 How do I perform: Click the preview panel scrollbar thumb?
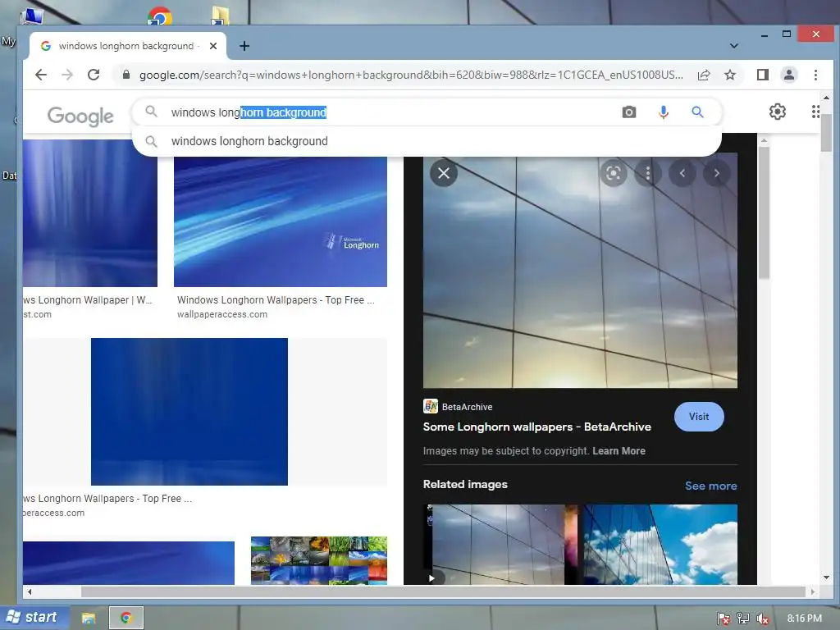764,212
